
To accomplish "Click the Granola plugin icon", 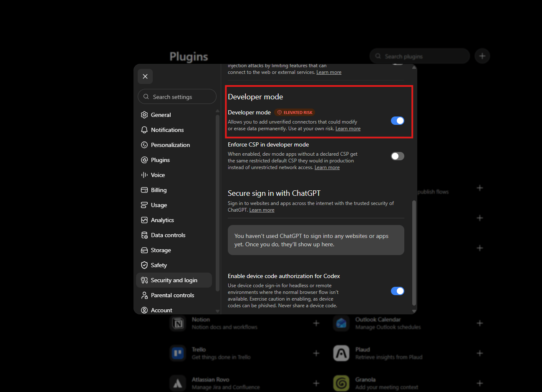I will [341, 383].
